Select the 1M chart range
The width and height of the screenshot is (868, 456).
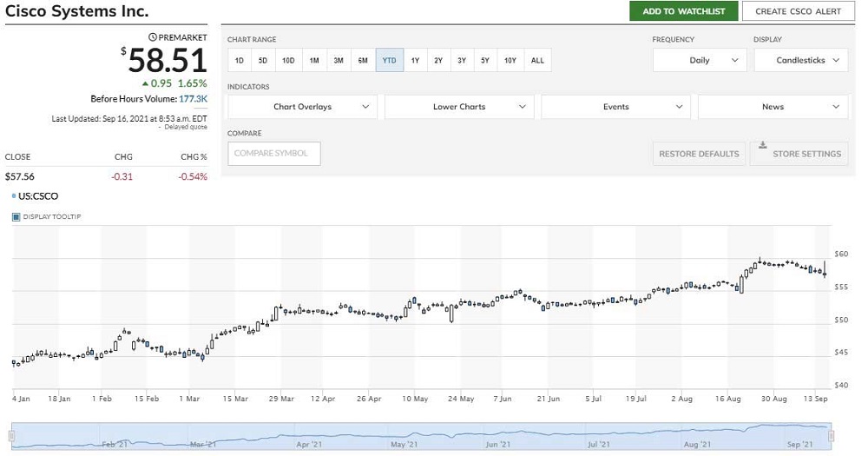click(314, 61)
